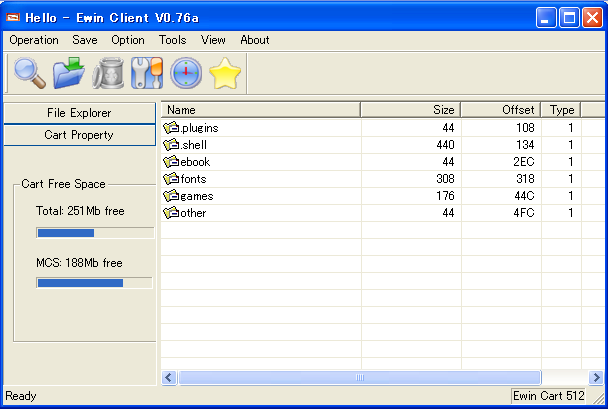Open the Option menu

[128, 40]
